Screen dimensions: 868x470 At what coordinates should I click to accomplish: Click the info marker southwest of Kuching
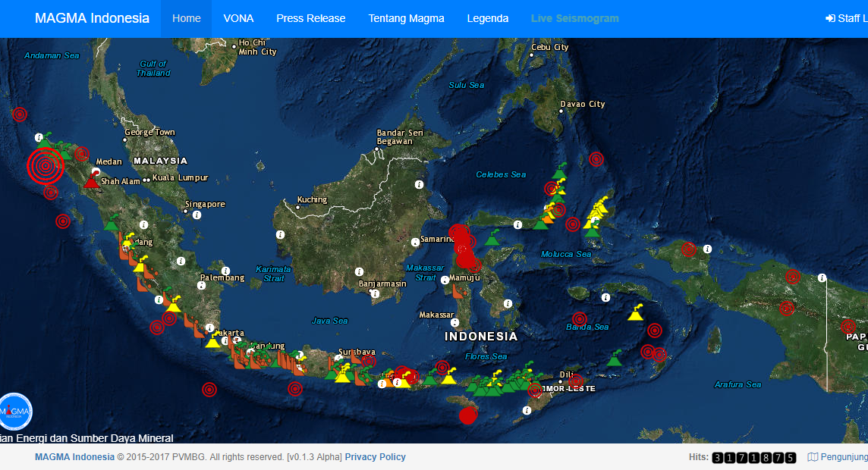click(x=281, y=234)
